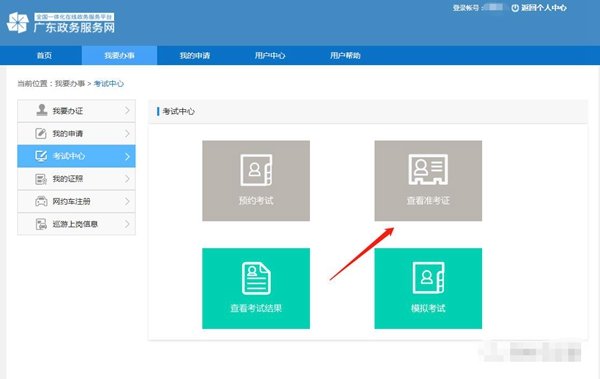Screen dimensions: 600x379
Task: Click the person icon next to 我要办证
Action: [41, 110]
